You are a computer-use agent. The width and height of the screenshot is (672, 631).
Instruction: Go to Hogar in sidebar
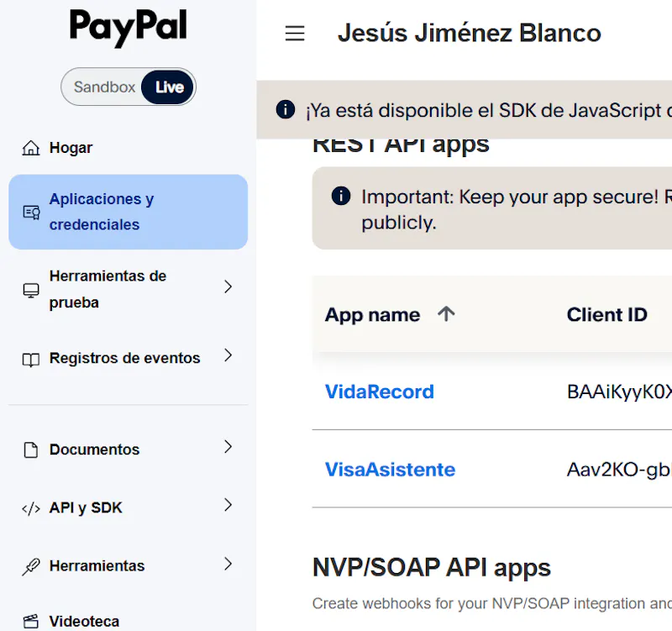(71, 148)
